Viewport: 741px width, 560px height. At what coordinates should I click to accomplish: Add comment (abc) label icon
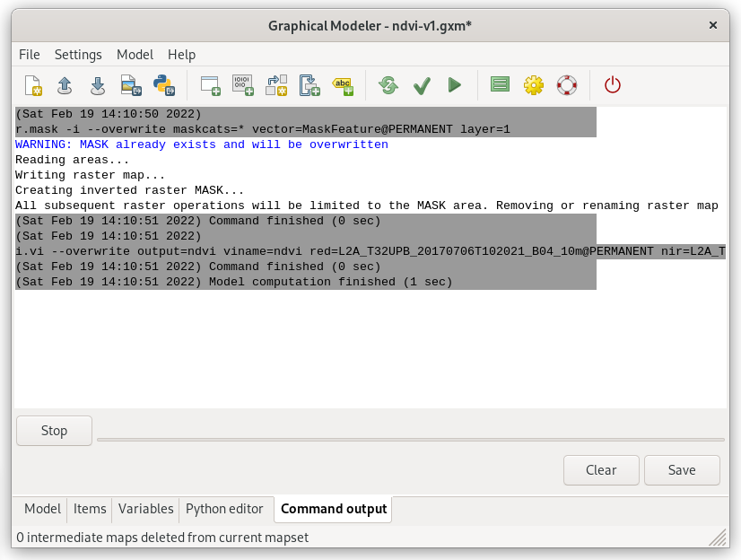343,85
